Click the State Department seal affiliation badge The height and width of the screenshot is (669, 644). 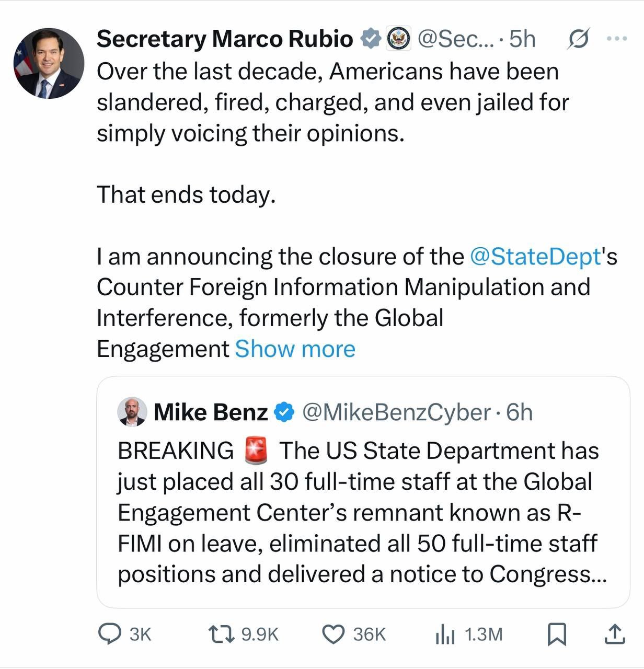coord(398,39)
